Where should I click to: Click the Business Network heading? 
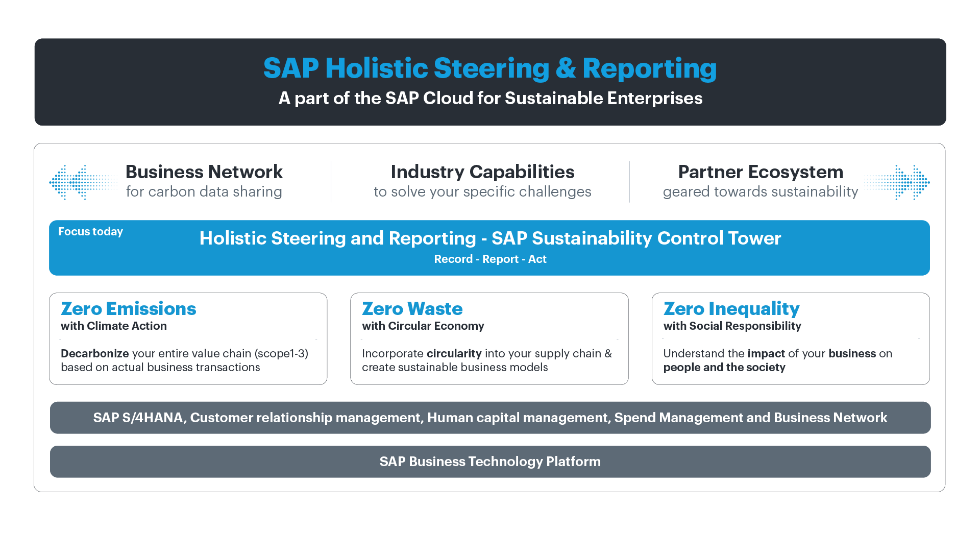pos(204,172)
